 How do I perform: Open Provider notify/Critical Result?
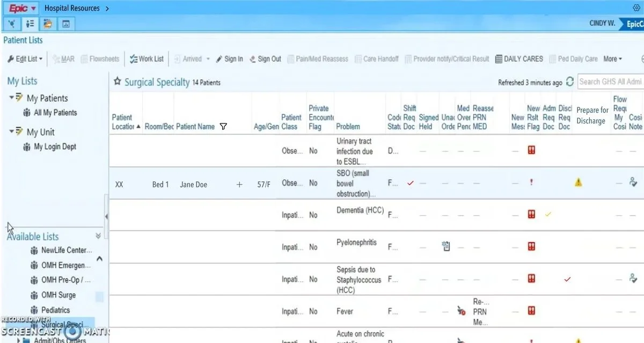[x=447, y=59]
